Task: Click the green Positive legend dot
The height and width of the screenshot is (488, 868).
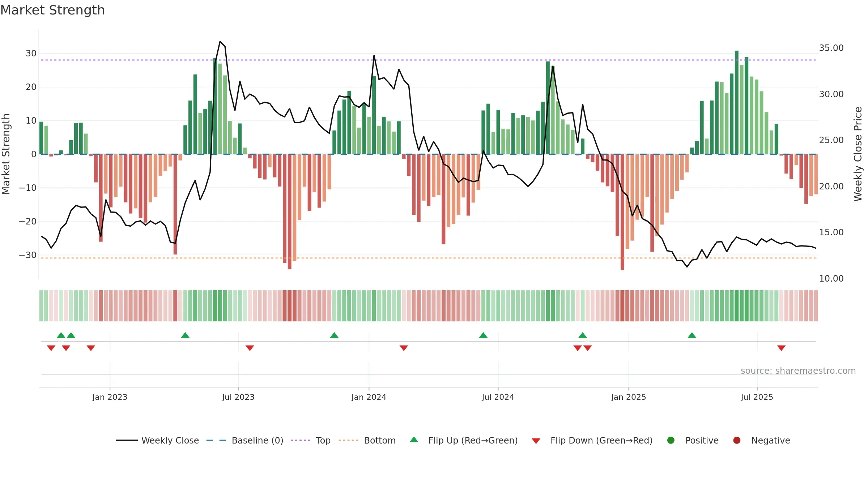Action: tap(671, 440)
